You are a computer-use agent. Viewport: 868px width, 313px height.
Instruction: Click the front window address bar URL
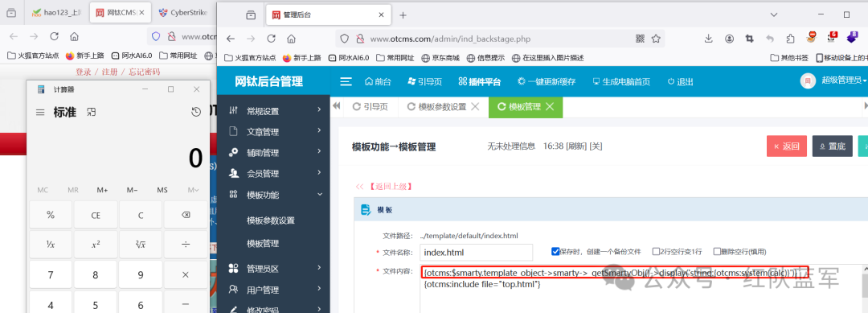click(x=451, y=39)
